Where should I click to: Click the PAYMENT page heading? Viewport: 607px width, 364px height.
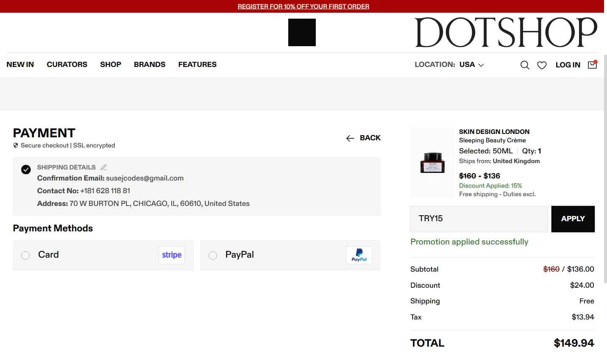44,133
